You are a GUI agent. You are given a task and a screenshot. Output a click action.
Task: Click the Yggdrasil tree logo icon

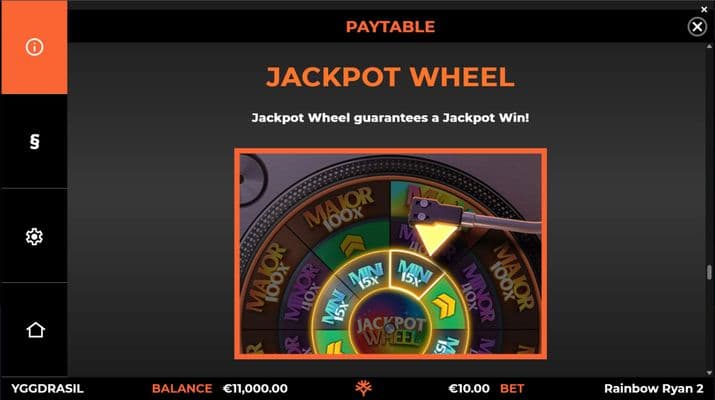[x=363, y=388]
